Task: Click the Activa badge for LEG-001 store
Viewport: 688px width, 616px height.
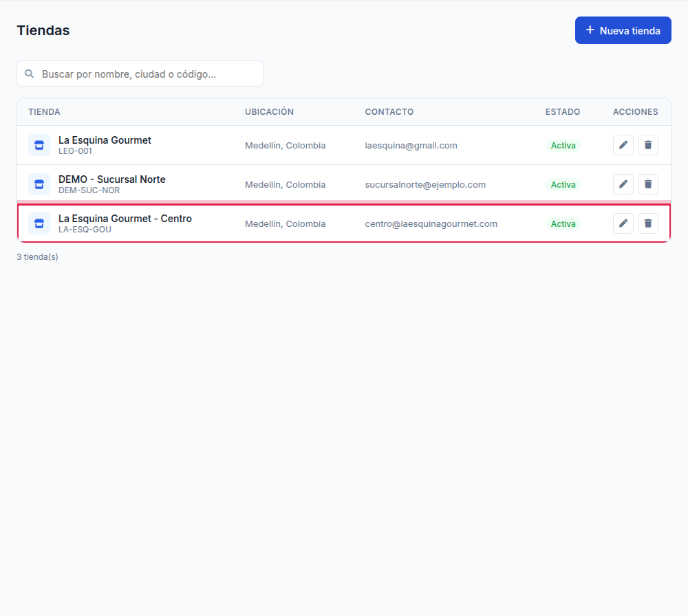Action: 563,146
